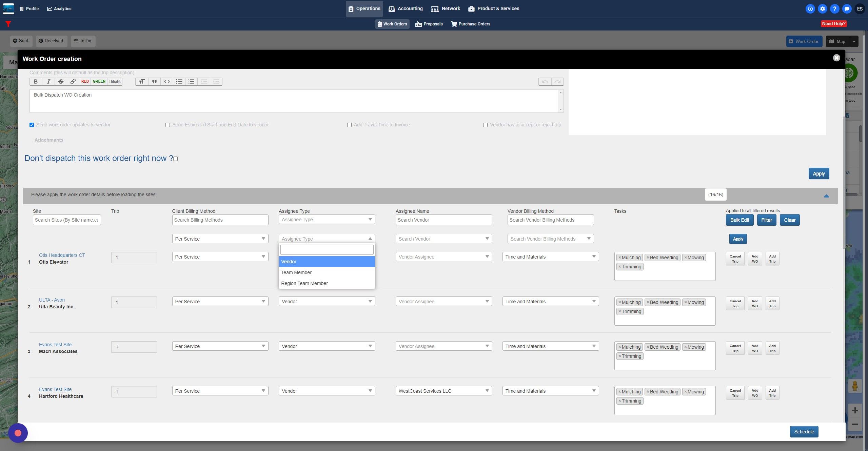Viewport: 868px width, 451px height.
Task: Open the Otis Headquarters CT site link
Action: (62, 255)
